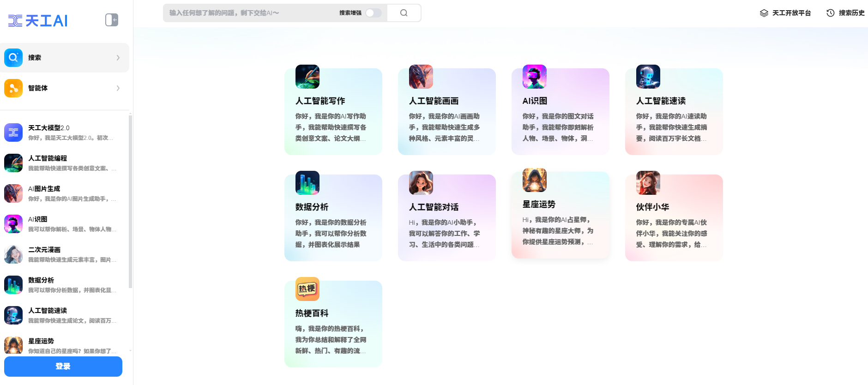Select 智能体 label in sidebar menu
This screenshot has height=385, width=868.
tap(38, 88)
